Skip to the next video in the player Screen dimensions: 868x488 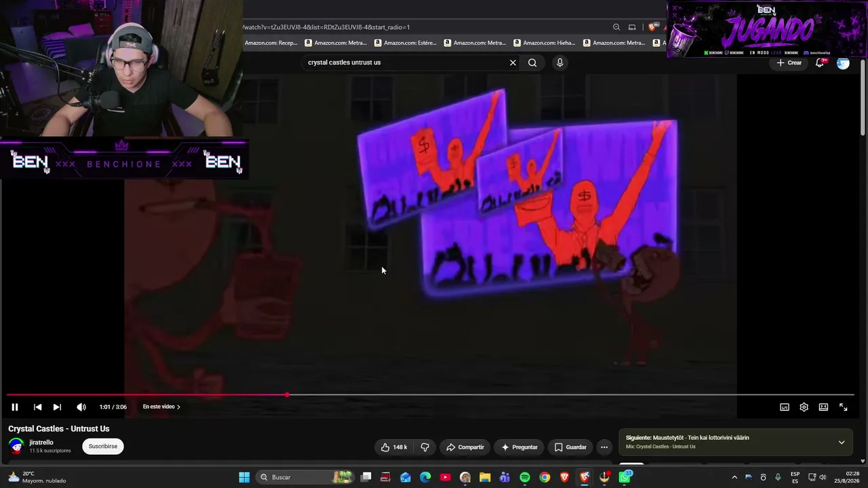(57, 407)
